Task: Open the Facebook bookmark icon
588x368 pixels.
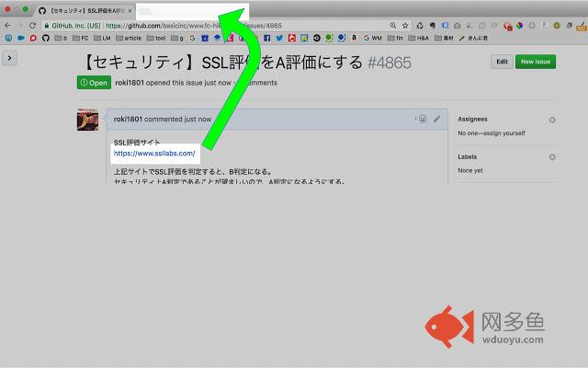Action: click(267, 38)
